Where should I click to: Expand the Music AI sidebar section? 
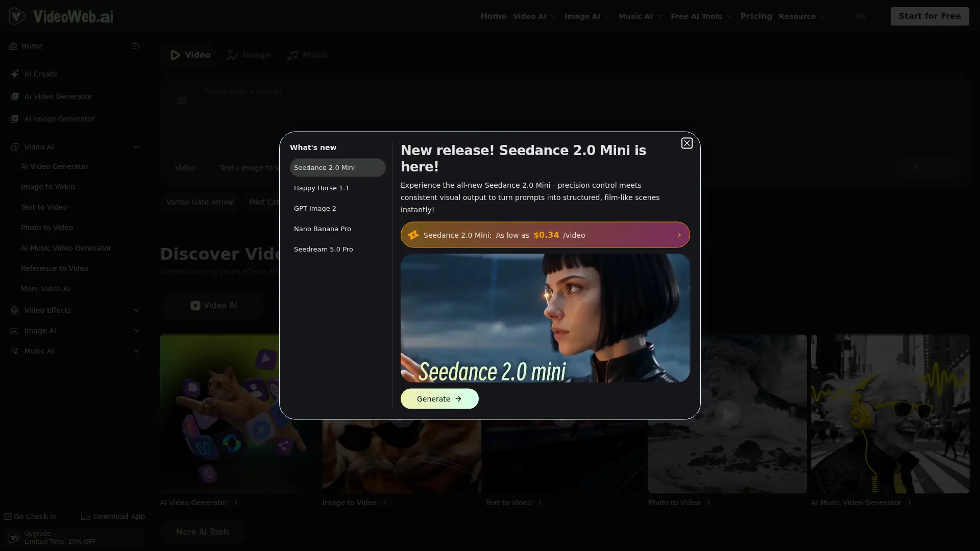136,351
